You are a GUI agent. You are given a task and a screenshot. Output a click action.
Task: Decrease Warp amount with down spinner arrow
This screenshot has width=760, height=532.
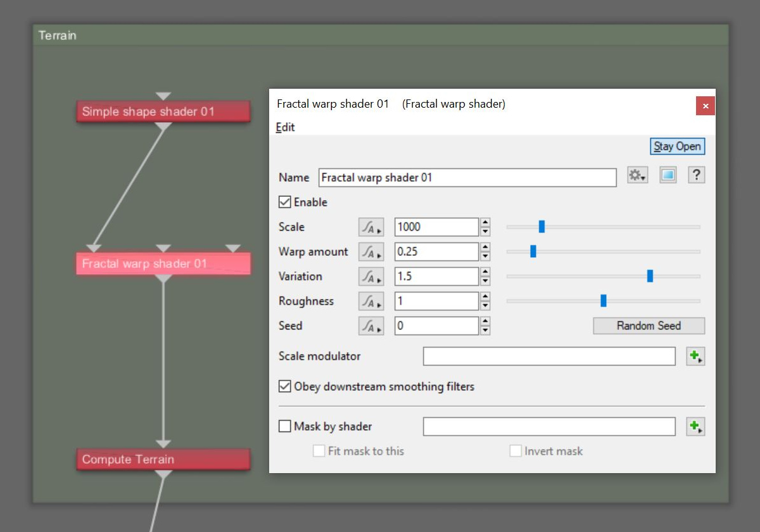coord(485,256)
